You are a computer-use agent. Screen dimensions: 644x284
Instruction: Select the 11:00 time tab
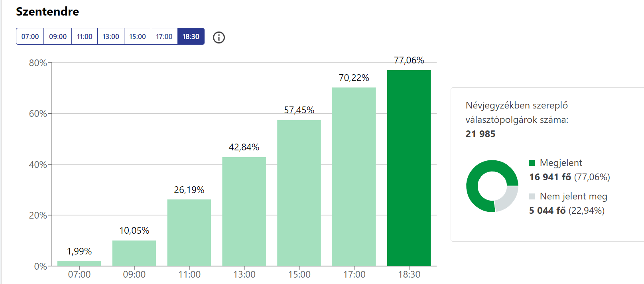point(85,37)
